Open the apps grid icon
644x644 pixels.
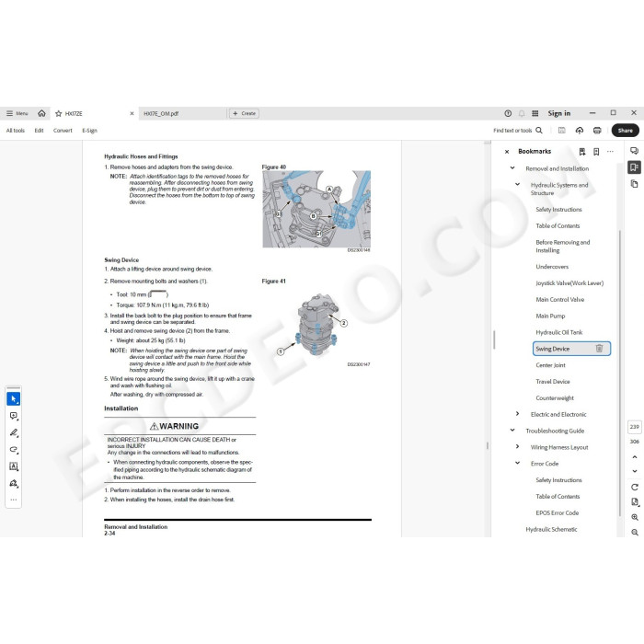pyautogui.click(x=535, y=113)
